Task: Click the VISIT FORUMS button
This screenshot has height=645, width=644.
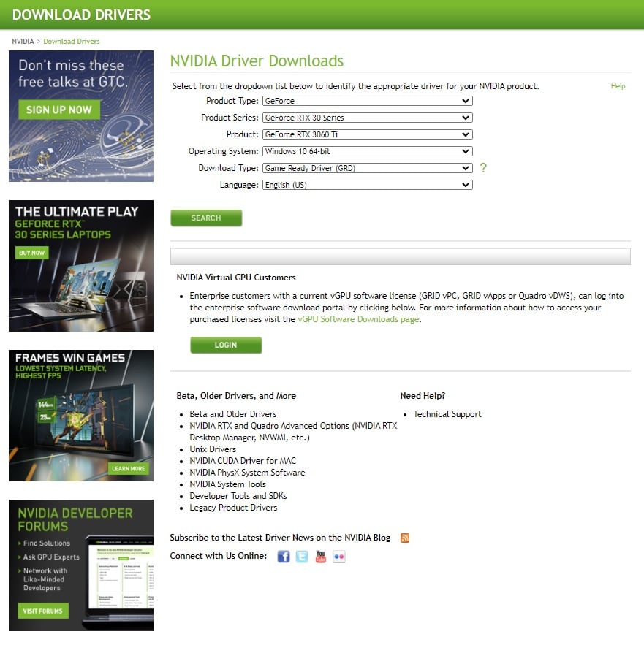Action: tap(43, 611)
